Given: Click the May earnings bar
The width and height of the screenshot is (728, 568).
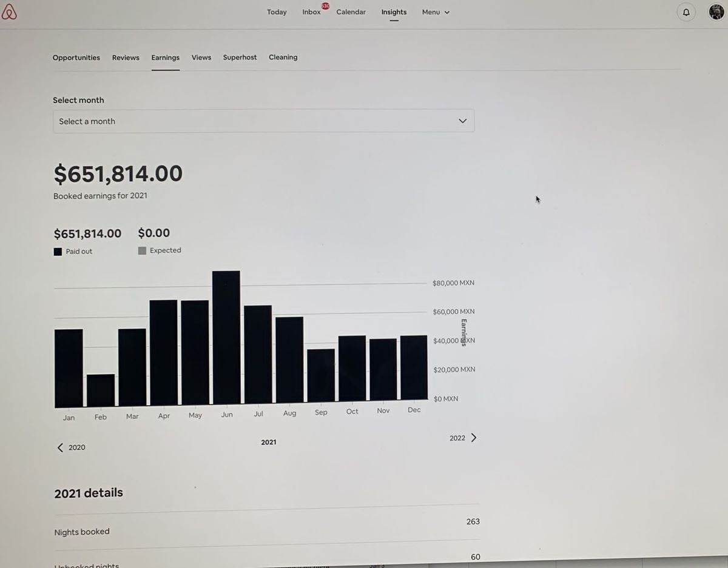Looking at the screenshot, I should pyautogui.click(x=195, y=353).
